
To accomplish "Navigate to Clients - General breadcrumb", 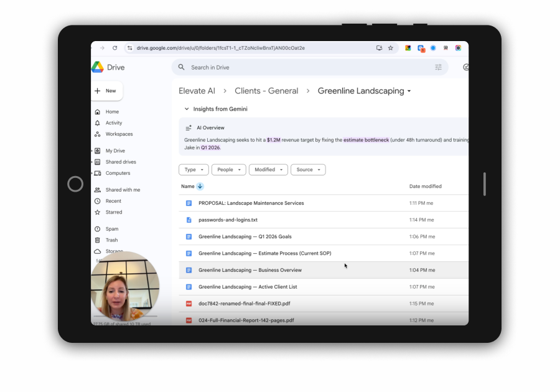I will [x=266, y=91].
